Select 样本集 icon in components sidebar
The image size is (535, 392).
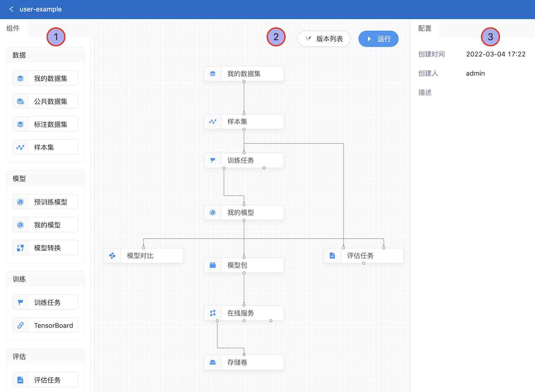(20, 147)
